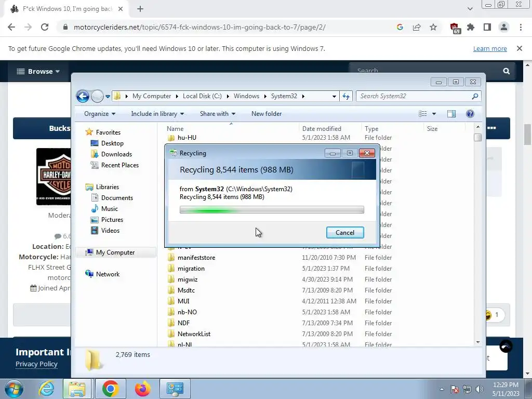
Task: Create a New folder
Action: click(267, 114)
